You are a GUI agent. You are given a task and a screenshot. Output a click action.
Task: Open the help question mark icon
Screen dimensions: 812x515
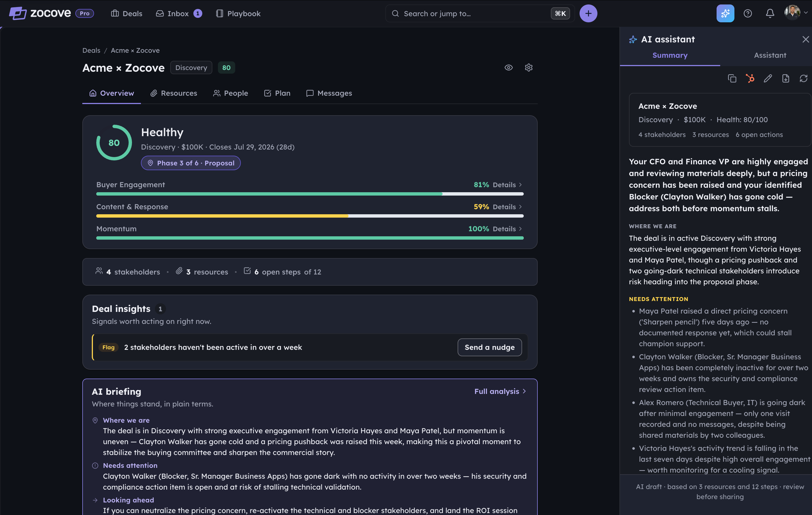pos(748,13)
